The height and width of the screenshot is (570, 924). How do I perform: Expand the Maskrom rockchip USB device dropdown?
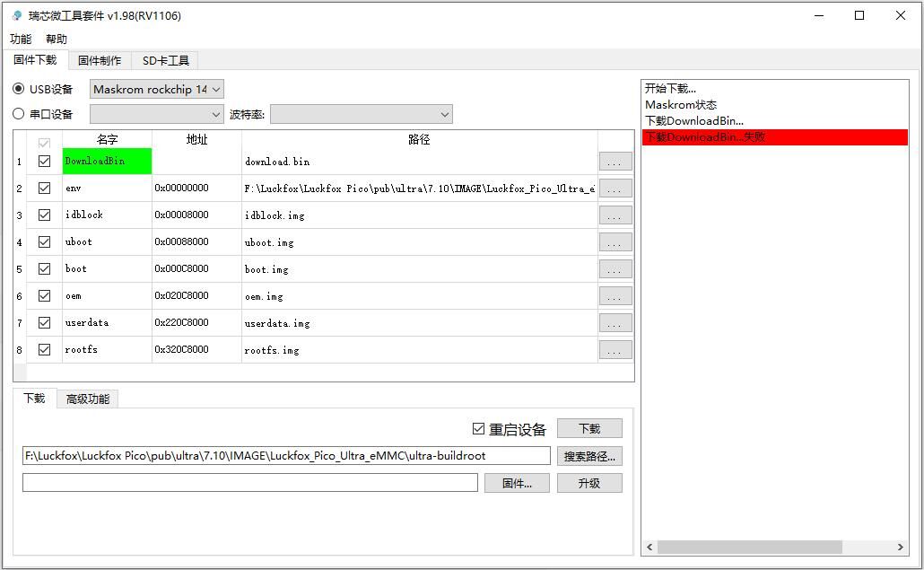coord(156,89)
